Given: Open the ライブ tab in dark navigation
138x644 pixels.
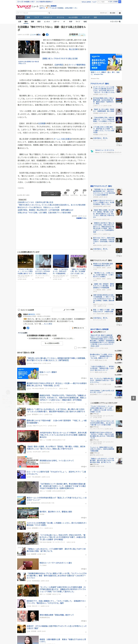Looking at the screenshot, I should (x=37, y=17).
